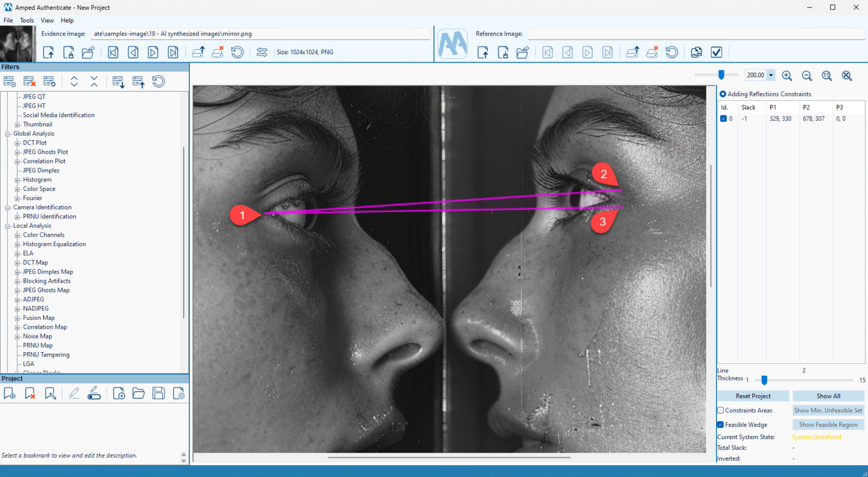Open the View menu
The height and width of the screenshot is (477, 868).
pos(47,20)
